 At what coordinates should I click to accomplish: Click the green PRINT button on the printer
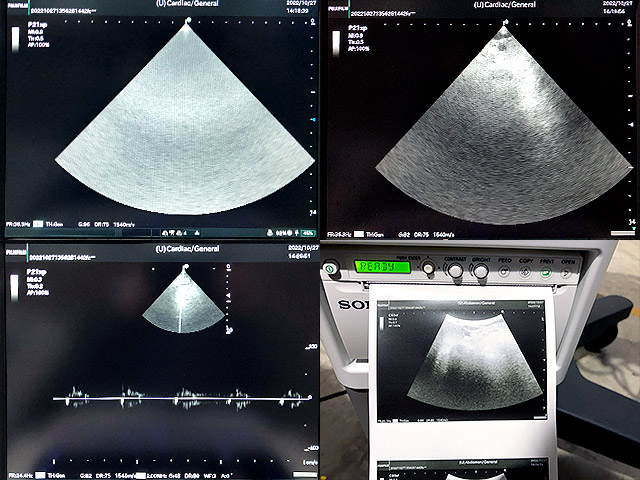tap(546, 272)
